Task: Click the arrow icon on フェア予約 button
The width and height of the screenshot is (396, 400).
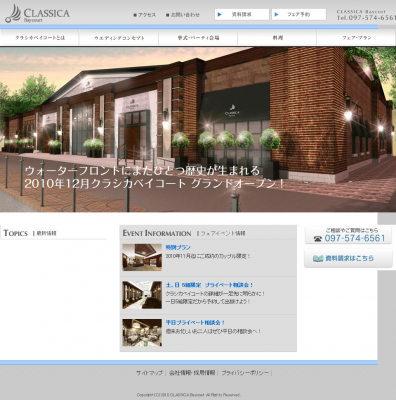Action: (x=276, y=14)
